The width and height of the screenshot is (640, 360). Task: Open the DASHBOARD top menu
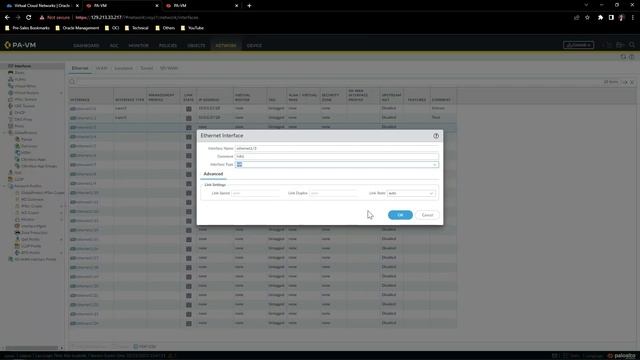point(86,45)
